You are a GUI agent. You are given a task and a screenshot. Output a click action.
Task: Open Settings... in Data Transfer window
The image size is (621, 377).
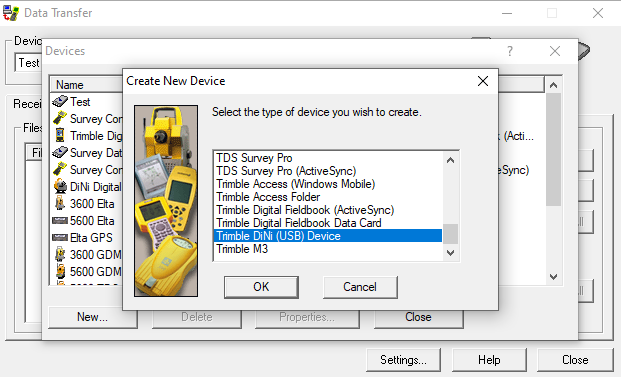[403, 360]
